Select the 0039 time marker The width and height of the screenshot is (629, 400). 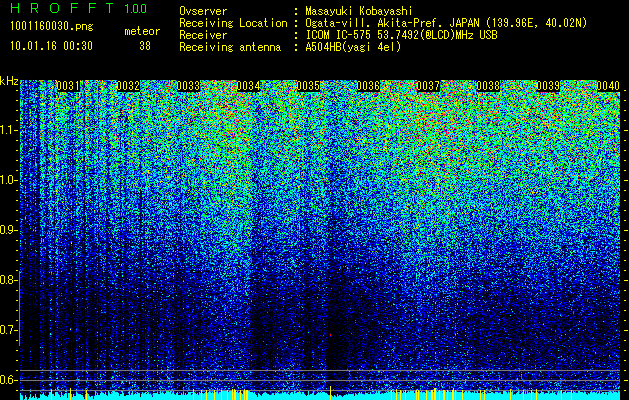(548, 86)
